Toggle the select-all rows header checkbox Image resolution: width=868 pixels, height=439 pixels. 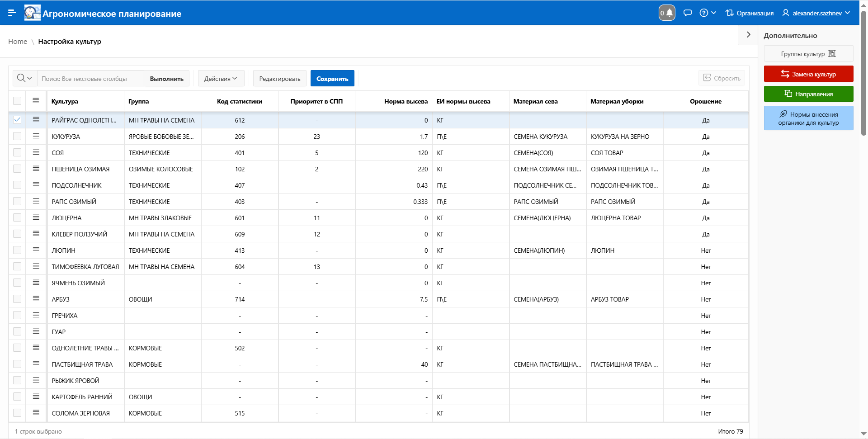(x=17, y=101)
